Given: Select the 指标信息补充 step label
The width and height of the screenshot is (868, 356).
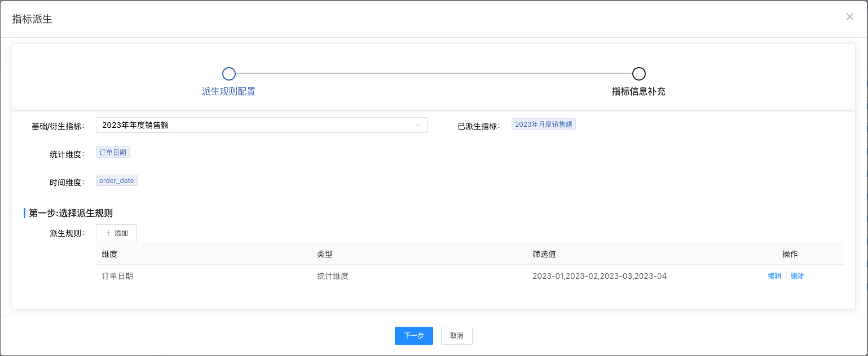Looking at the screenshot, I should 638,91.
